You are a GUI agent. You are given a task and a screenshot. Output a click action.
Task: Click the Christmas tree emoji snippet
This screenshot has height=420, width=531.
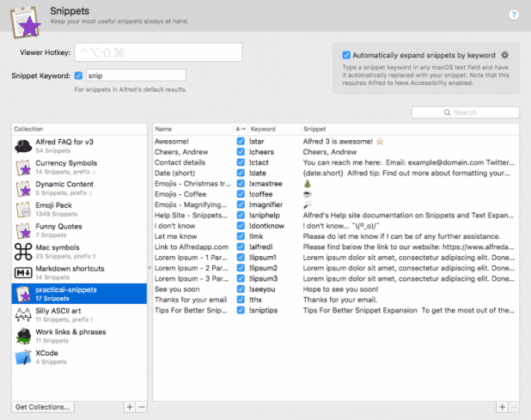click(307, 184)
